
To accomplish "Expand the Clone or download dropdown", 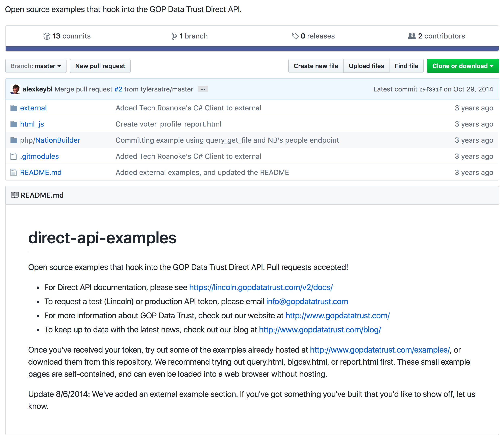I will 463,66.
